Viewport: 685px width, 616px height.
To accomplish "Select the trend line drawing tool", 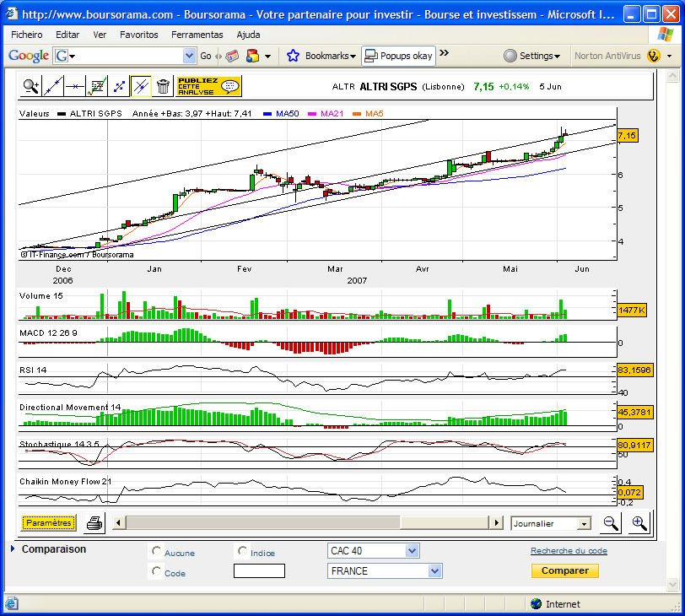I will 53,86.
